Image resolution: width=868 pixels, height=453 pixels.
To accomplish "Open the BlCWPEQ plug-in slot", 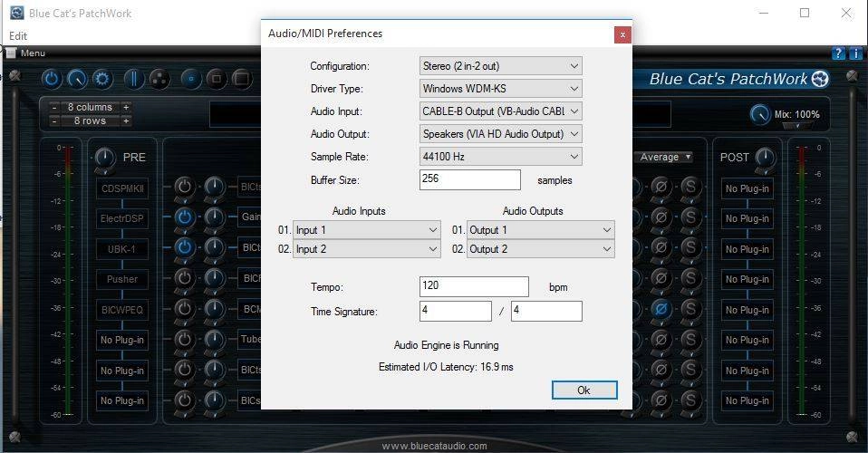I will point(122,310).
